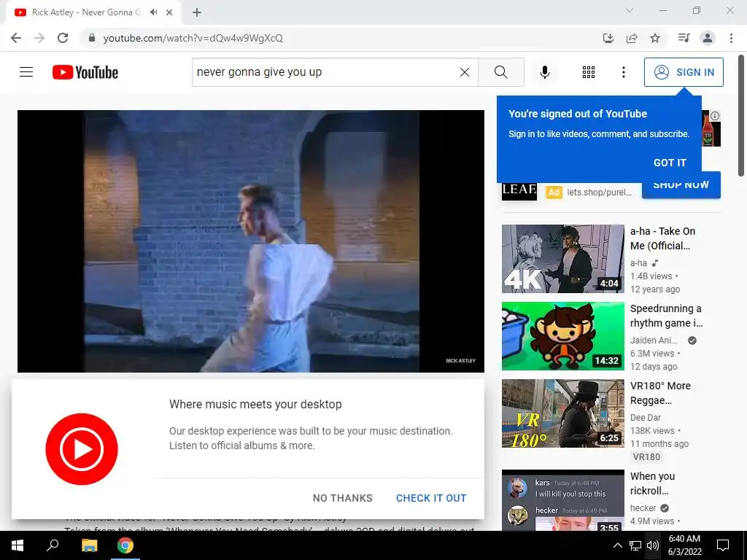This screenshot has width=747, height=560.
Task: Open the a-ha channel name
Action: pos(638,262)
